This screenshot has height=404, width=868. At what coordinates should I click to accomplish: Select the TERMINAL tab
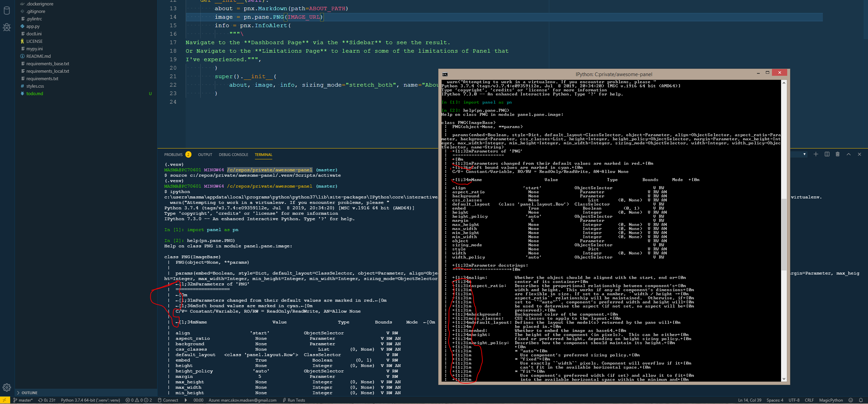(263, 155)
